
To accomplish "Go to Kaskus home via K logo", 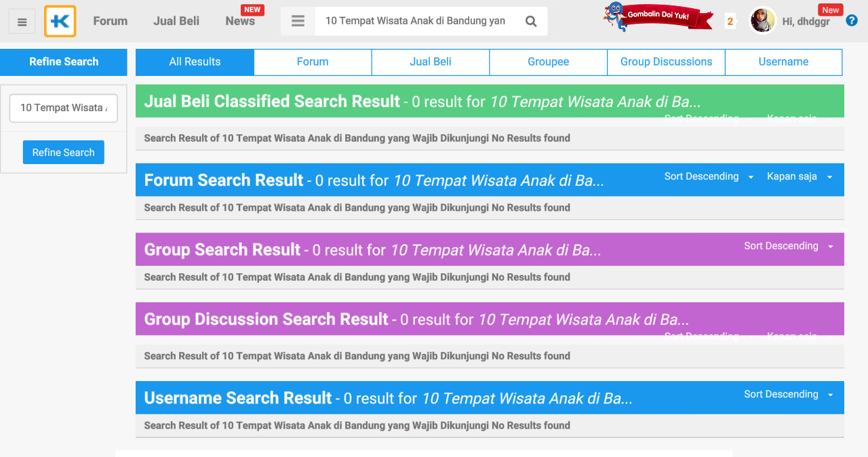I will (x=60, y=21).
